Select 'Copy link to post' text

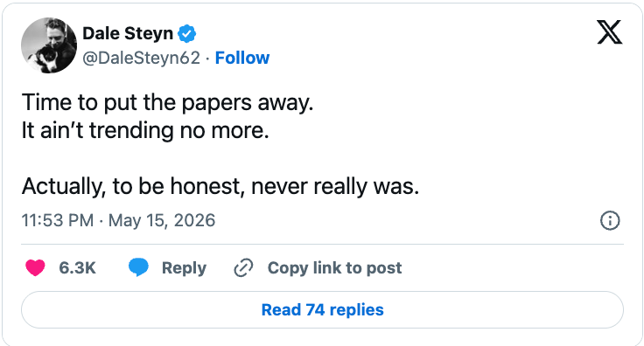coord(335,268)
